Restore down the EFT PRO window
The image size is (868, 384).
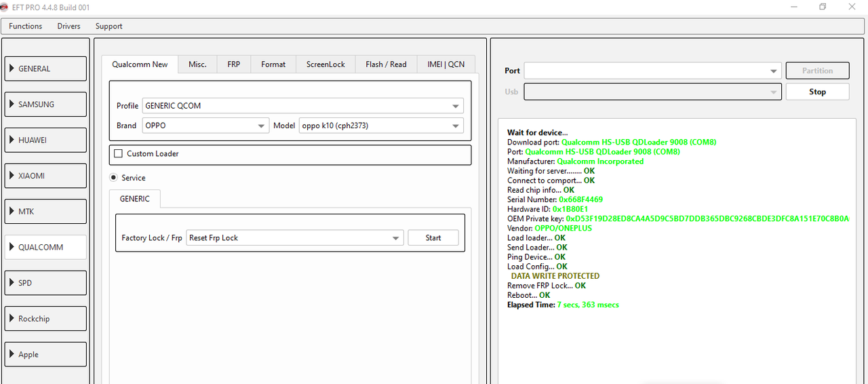(x=823, y=7)
